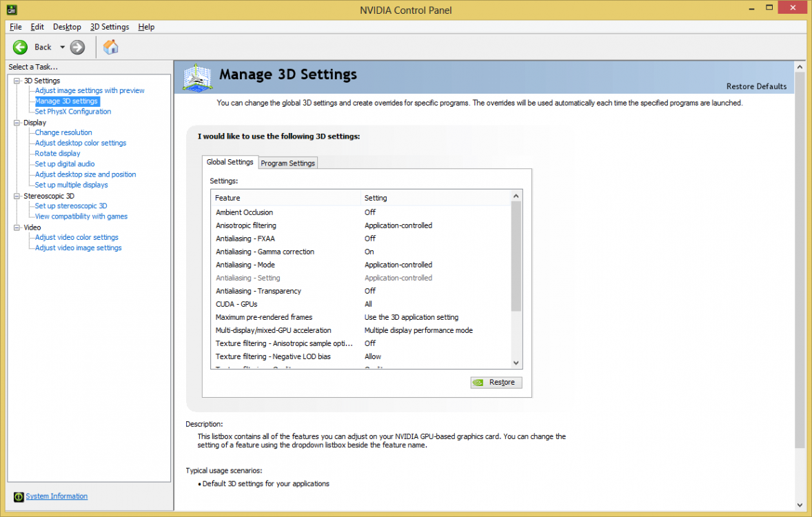Open Adjust desktop size and position
Viewport: 812px width, 517px height.
tap(85, 174)
